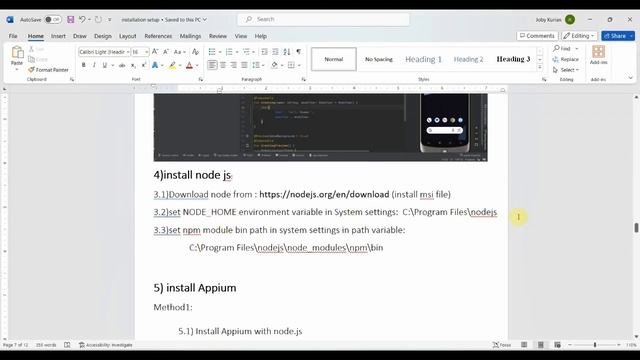Image resolution: width=640 pixels, height=360 pixels.
Task: Apply yellow Text Highlight Color
Action: coord(173,65)
